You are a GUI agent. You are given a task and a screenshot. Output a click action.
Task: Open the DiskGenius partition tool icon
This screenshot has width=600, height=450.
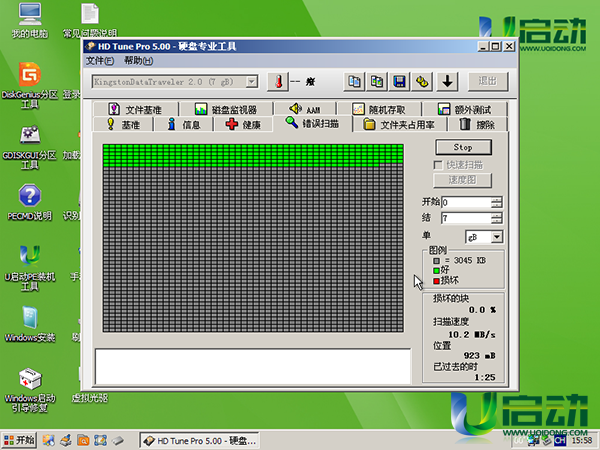click(29, 86)
